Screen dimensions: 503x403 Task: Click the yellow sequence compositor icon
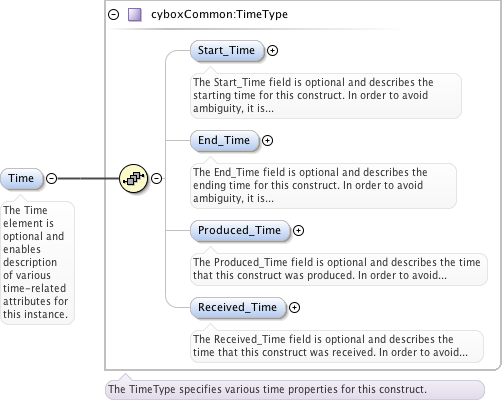133,178
